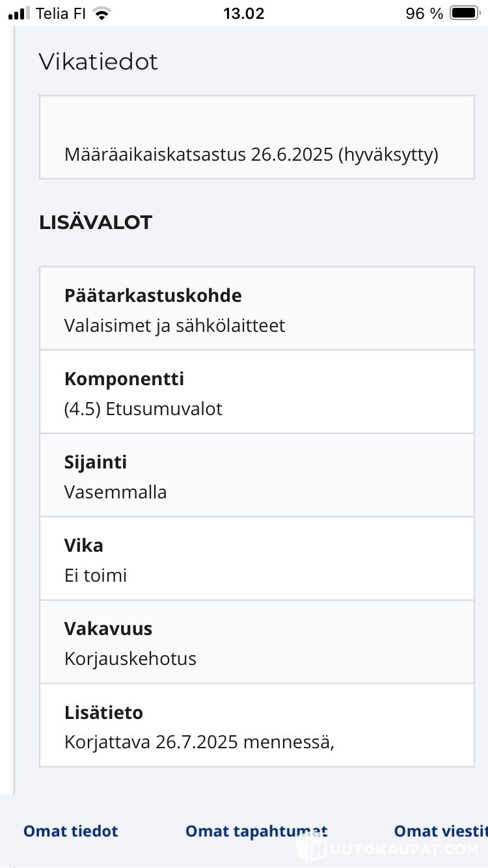Viewport: 488px width, 868px height.
Task: Select the Komponentti row
Action: point(257,392)
